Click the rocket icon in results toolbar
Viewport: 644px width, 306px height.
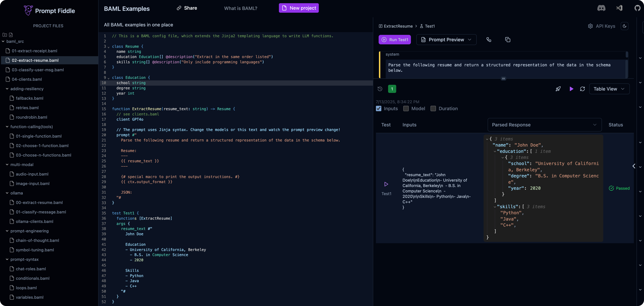558,89
